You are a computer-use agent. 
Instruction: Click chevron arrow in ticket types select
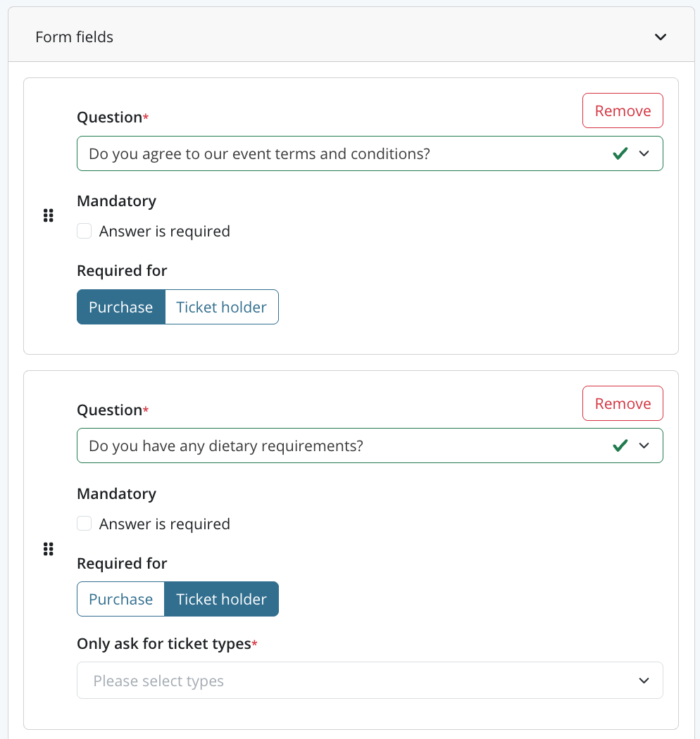[644, 681]
